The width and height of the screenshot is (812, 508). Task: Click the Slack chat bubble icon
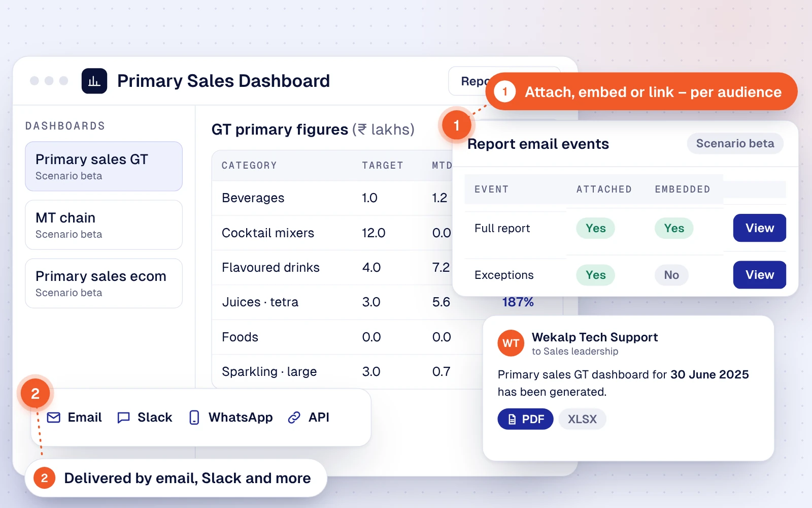[x=123, y=418]
